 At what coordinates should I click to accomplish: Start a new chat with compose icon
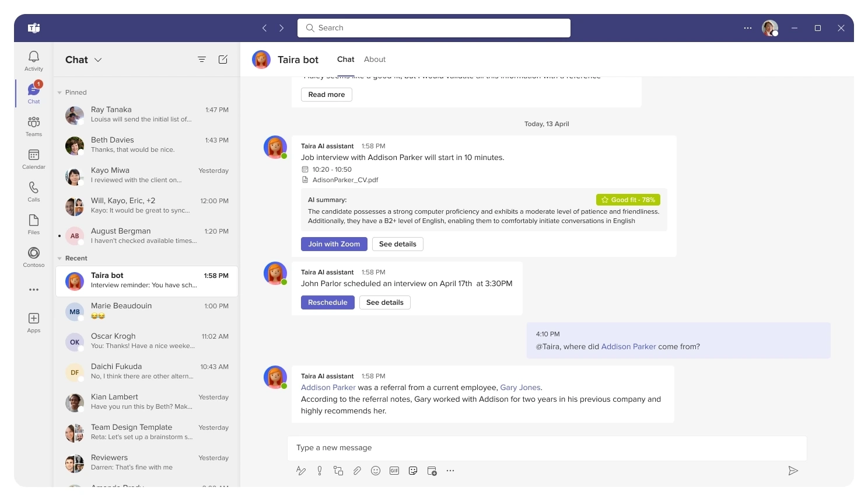(x=223, y=60)
